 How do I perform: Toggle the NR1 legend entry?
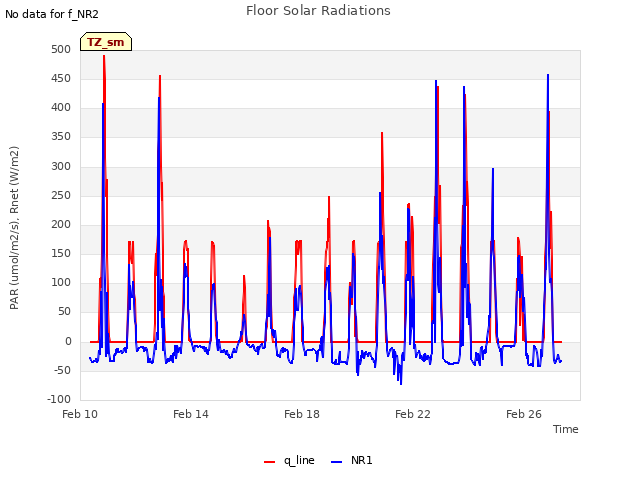pyautogui.click(x=351, y=461)
